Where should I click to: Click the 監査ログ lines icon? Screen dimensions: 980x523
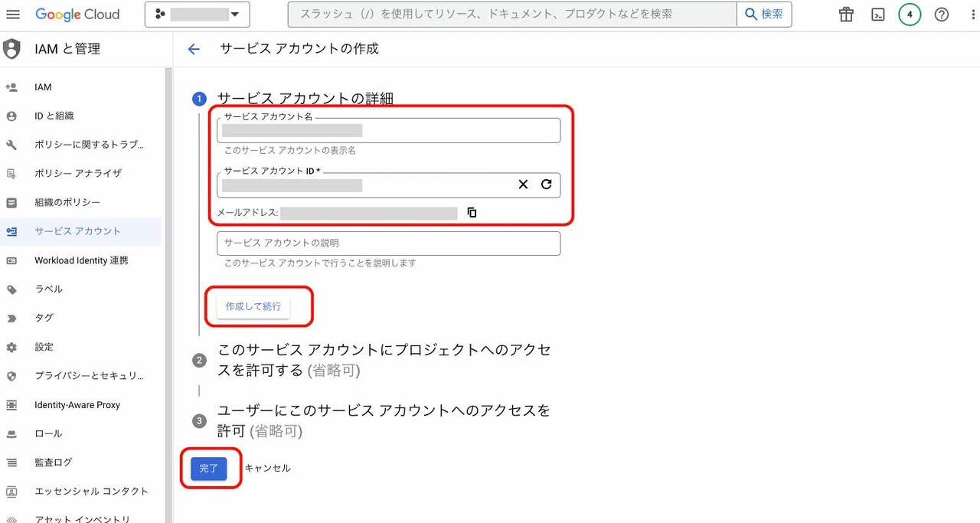tap(11, 463)
